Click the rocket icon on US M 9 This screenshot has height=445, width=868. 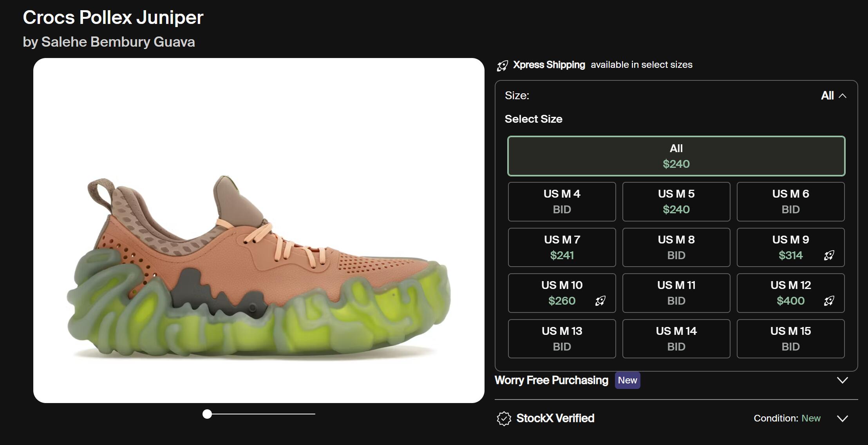pyautogui.click(x=829, y=256)
